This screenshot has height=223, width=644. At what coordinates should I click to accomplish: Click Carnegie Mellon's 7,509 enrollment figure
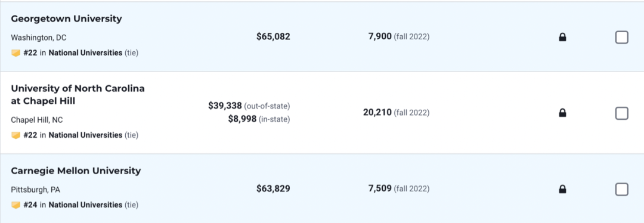click(380, 188)
